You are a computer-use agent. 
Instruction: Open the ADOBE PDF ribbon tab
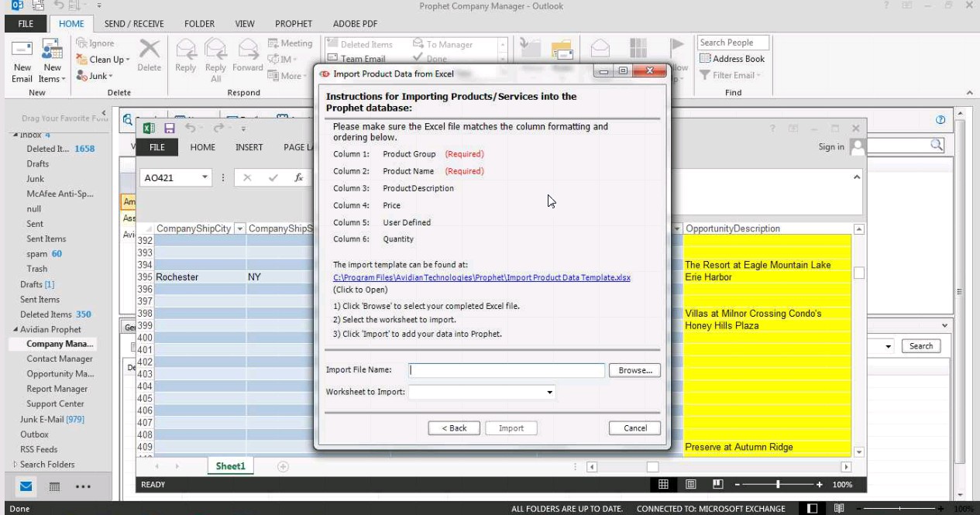(356, 24)
